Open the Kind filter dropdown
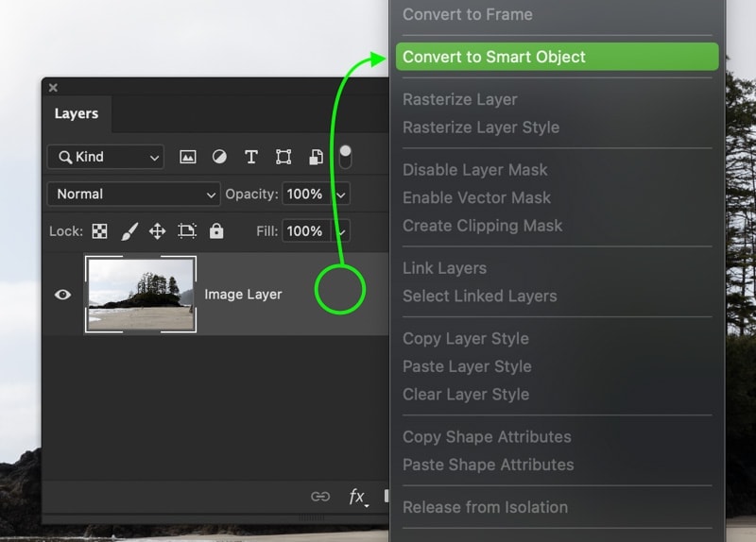Screen dimensions: 756x542 coord(106,157)
